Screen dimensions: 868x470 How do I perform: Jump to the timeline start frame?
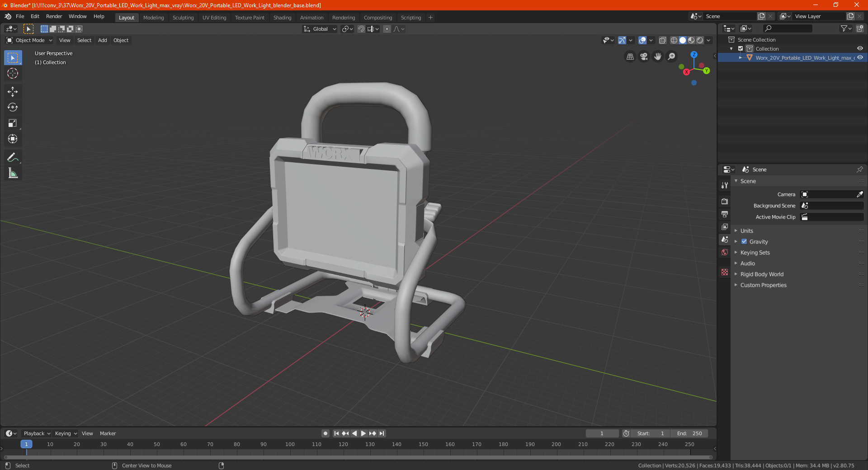pos(336,433)
